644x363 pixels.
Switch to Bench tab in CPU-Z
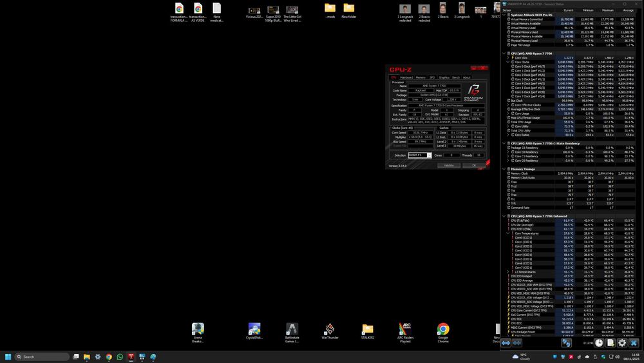[456, 77]
